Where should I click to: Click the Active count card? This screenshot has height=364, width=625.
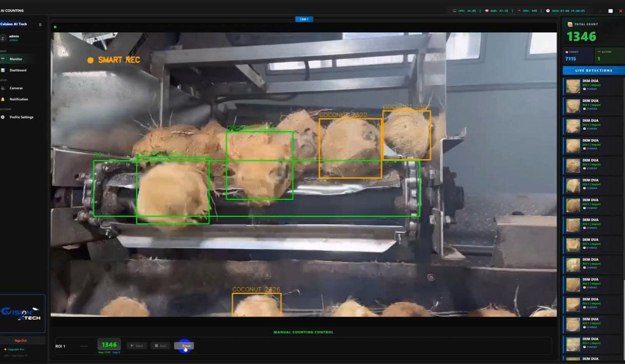(610, 56)
